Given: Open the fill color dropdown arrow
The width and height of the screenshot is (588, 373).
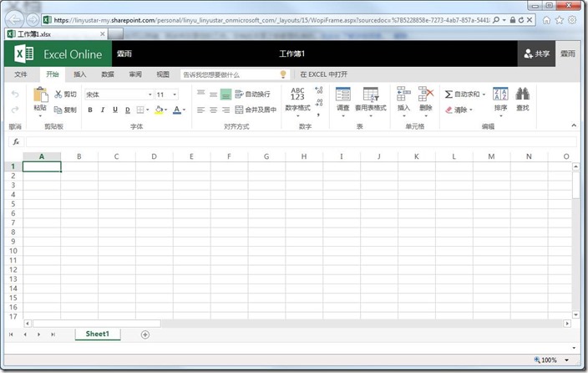Looking at the screenshot, I should 165,110.
